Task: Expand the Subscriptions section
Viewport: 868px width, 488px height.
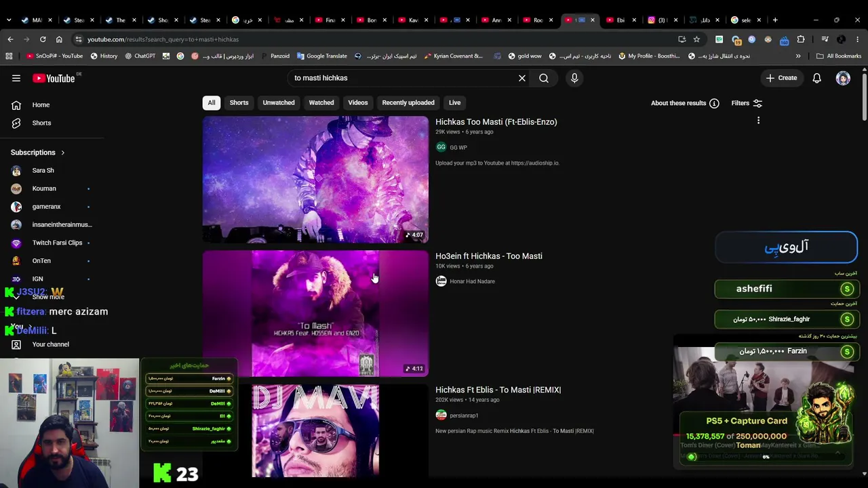Action: pyautogui.click(x=38, y=152)
